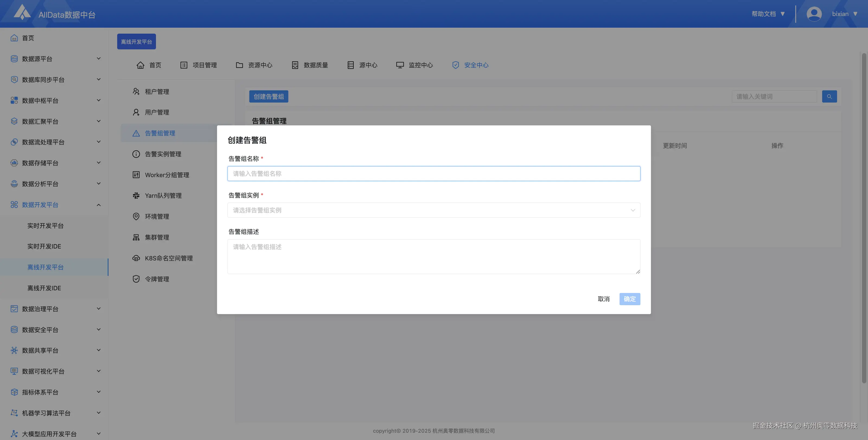
Task: Click the Cancel button in dialog
Action: coord(604,299)
